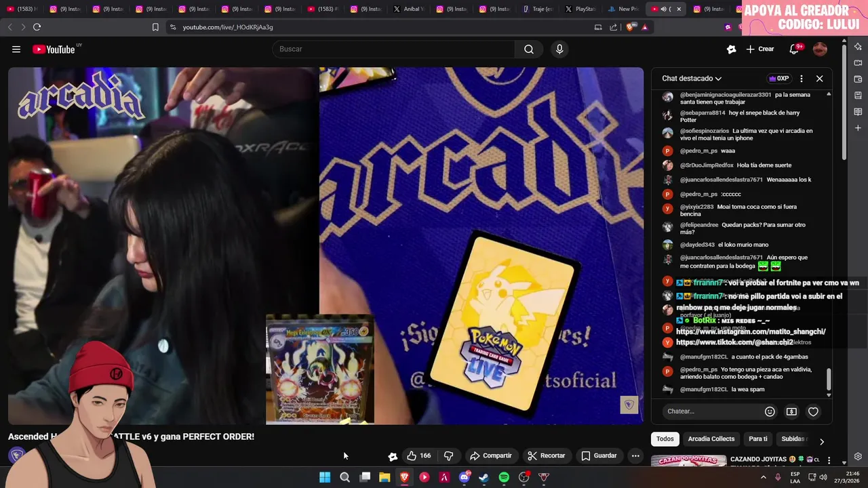Open Steam from taskbar
868x488 pixels.
[x=484, y=477]
